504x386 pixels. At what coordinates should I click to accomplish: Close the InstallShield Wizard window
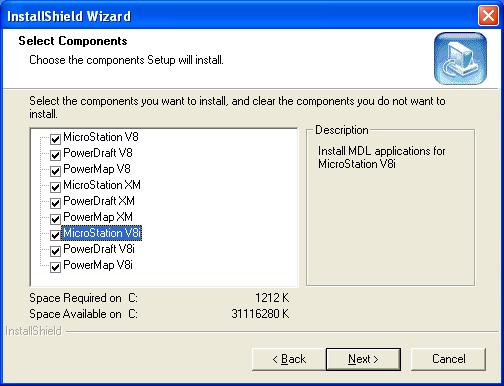pos(488,16)
